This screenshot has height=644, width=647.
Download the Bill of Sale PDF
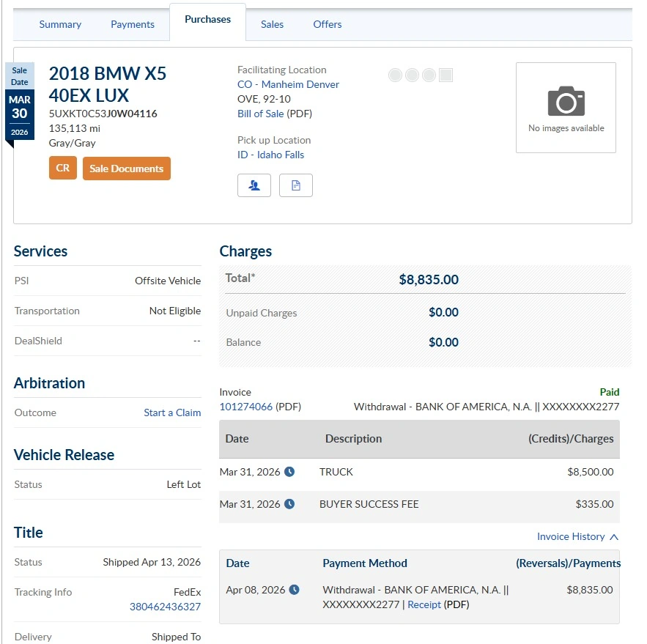260,114
